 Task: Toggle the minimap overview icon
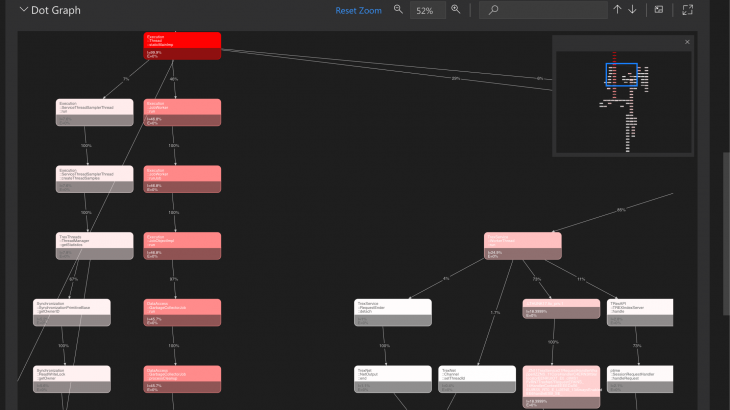tap(658, 10)
